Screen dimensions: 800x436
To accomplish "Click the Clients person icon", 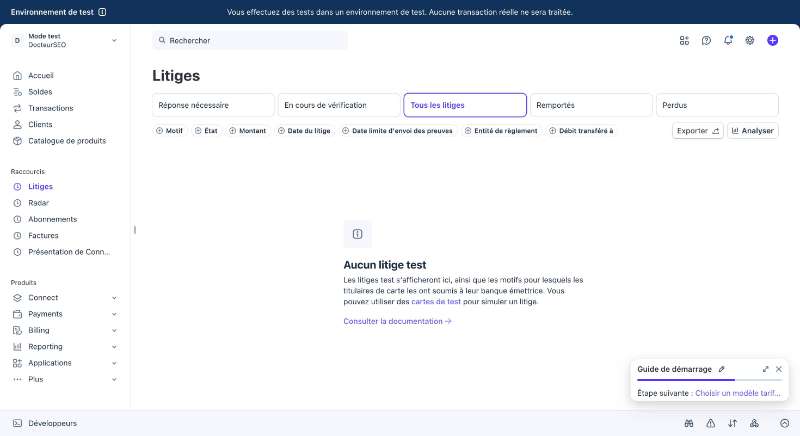I will (x=17, y=124).
